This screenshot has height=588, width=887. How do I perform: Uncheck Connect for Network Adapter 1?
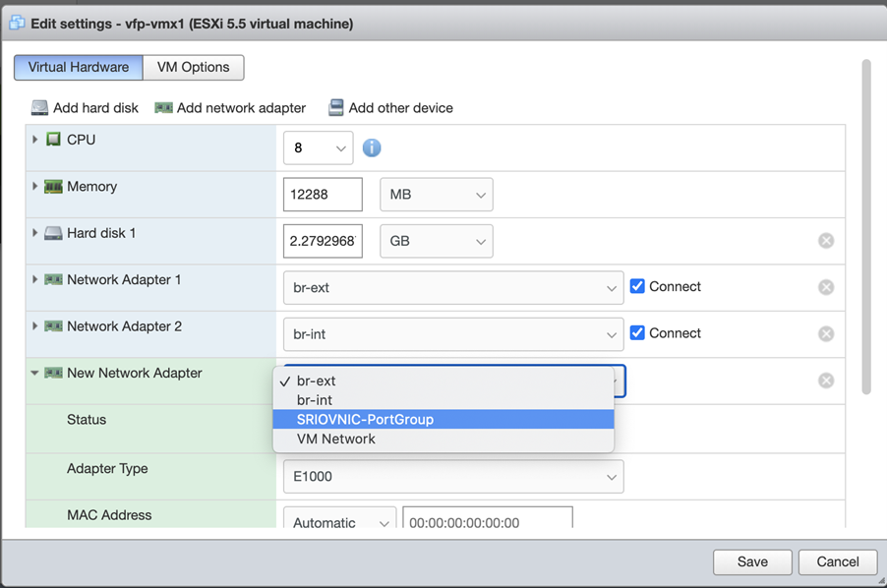tap(637, 287)
